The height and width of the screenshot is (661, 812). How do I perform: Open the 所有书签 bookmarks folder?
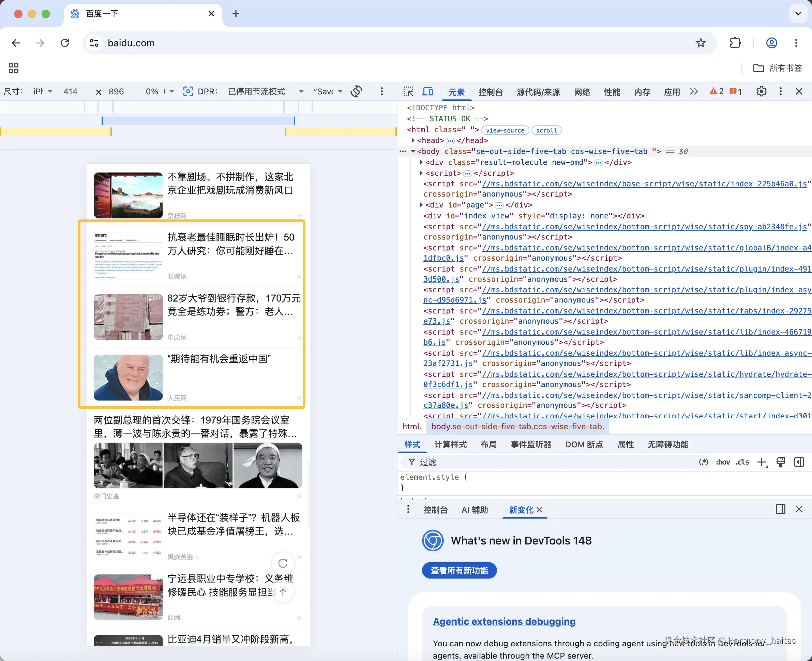point(778,68)
